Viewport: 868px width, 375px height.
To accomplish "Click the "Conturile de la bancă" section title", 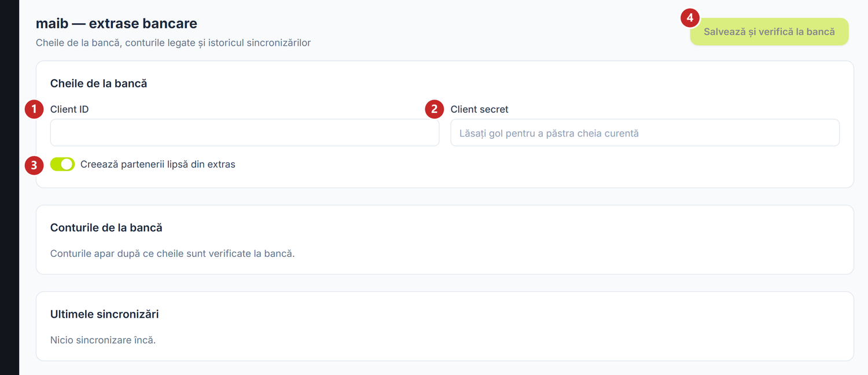I will (106, 228).
